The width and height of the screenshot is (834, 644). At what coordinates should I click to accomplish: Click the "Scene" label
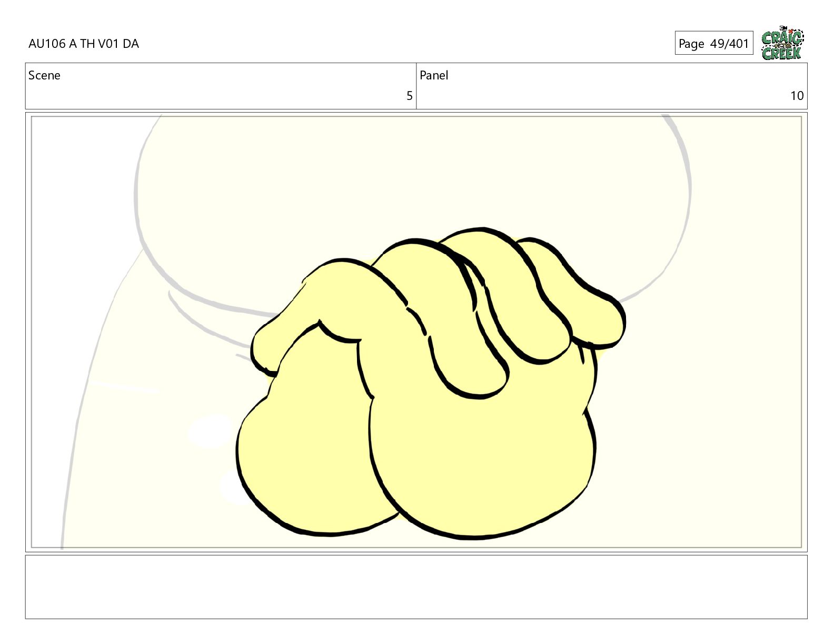click(x=44, y=75)
